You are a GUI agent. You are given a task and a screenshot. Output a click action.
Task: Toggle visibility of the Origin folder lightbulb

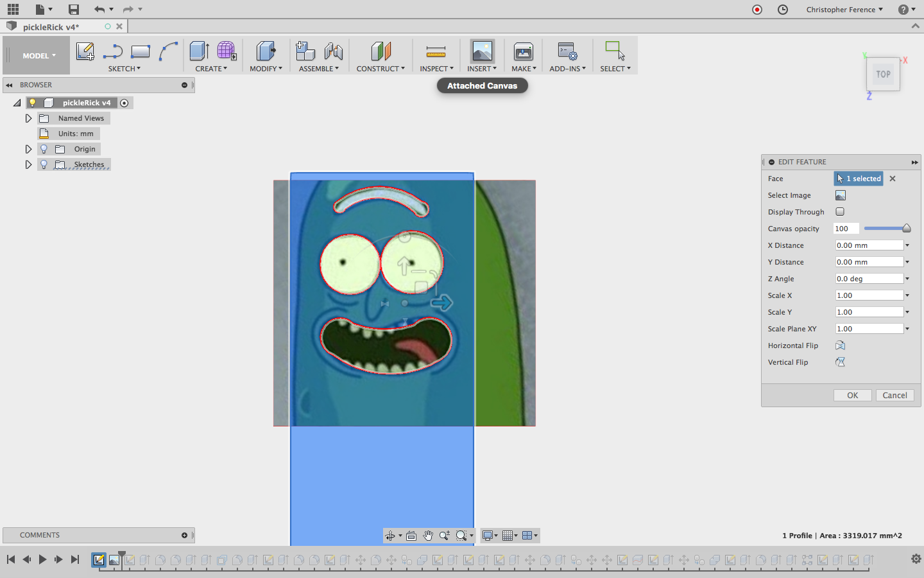coord(43,148)
